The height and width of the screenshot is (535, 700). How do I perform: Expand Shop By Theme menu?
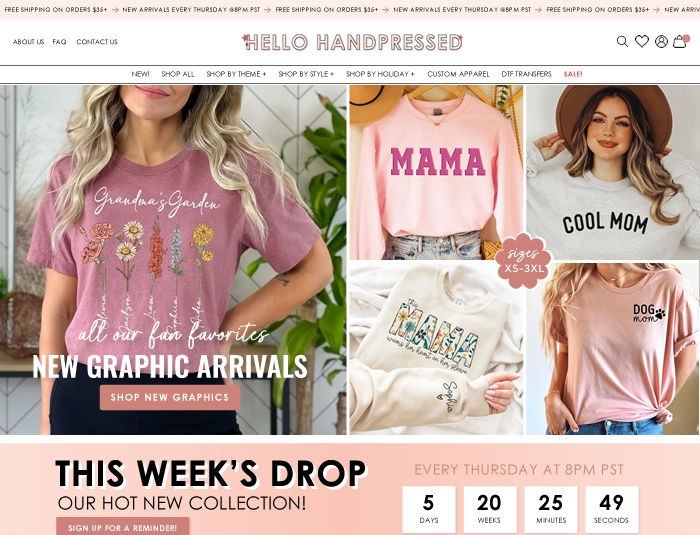point(236,74)
